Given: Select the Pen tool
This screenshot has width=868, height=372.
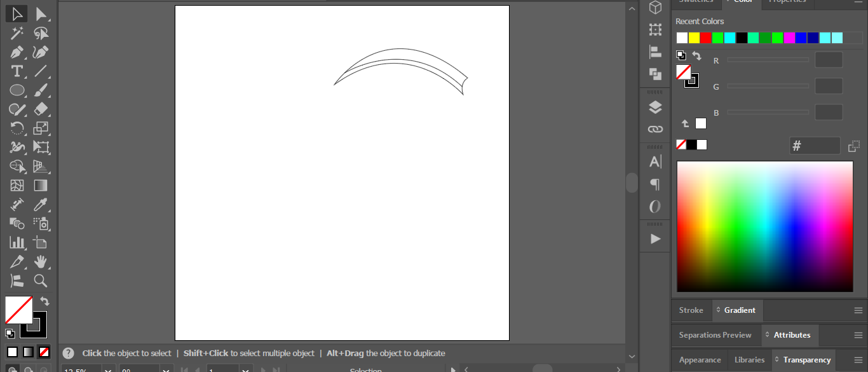Looking at the screenshot, I should (x=17, y=52).
